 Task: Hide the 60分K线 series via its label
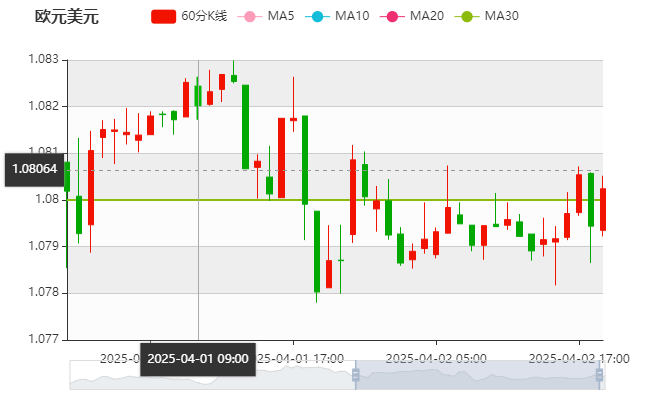(x=204, y=17)
